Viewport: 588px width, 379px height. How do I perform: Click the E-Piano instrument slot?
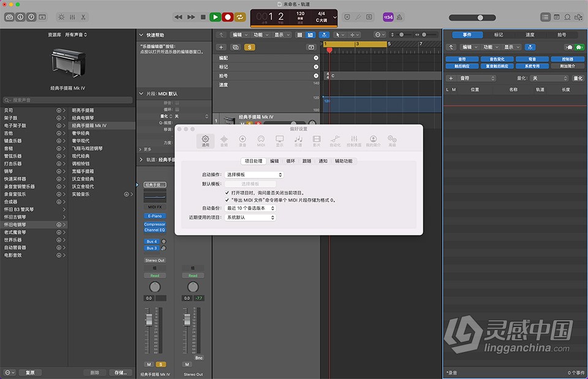pyautogui.click(x=155, y=216)
